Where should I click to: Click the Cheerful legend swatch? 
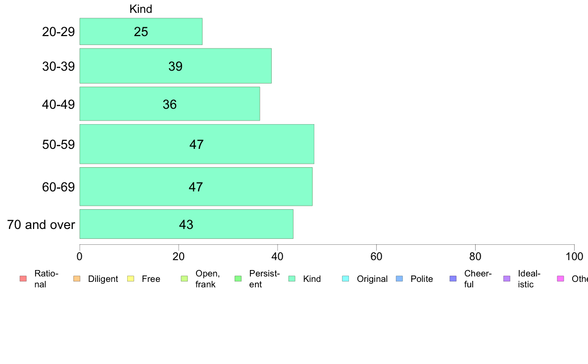point(453,278)
